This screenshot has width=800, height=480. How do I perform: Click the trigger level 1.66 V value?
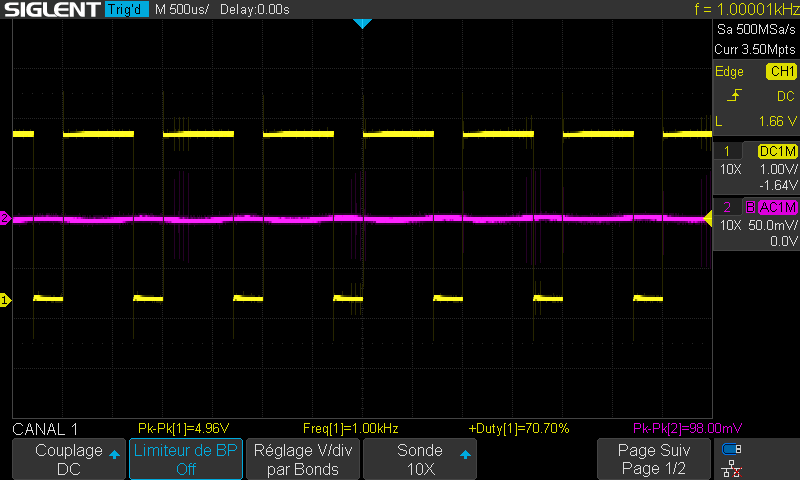[x=777, y=121]
